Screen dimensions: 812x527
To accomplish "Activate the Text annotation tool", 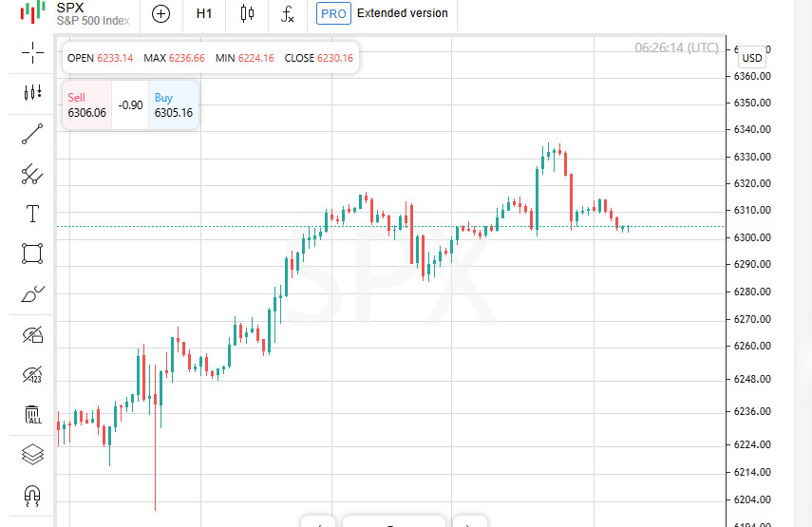I will click(32, 214).
